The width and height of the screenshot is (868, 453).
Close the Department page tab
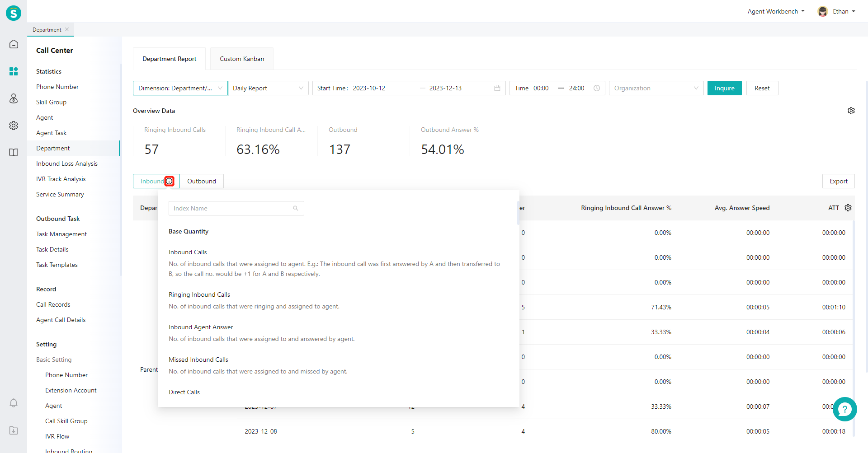pos(67,29)
